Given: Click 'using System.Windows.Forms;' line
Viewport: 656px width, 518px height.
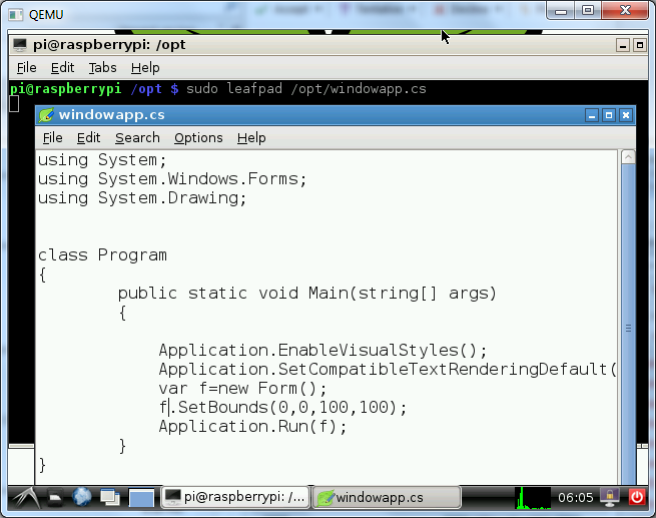Looking at the screenshot, I should 172,180.
